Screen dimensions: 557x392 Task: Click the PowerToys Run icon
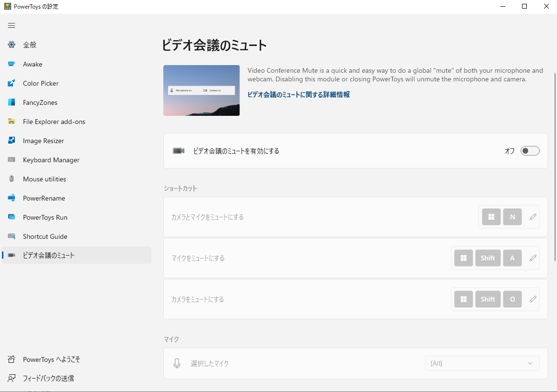11,217
